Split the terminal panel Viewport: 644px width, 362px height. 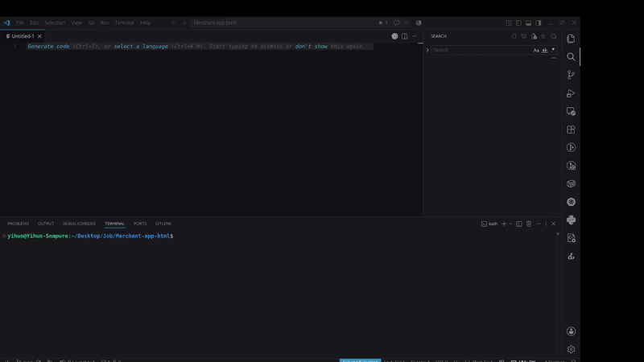click(x=519, y=224)
